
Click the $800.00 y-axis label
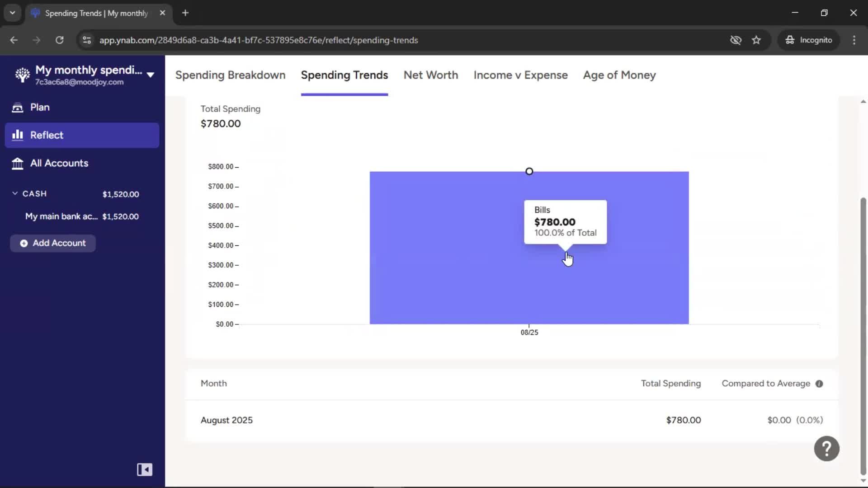[x=221, y=167]
